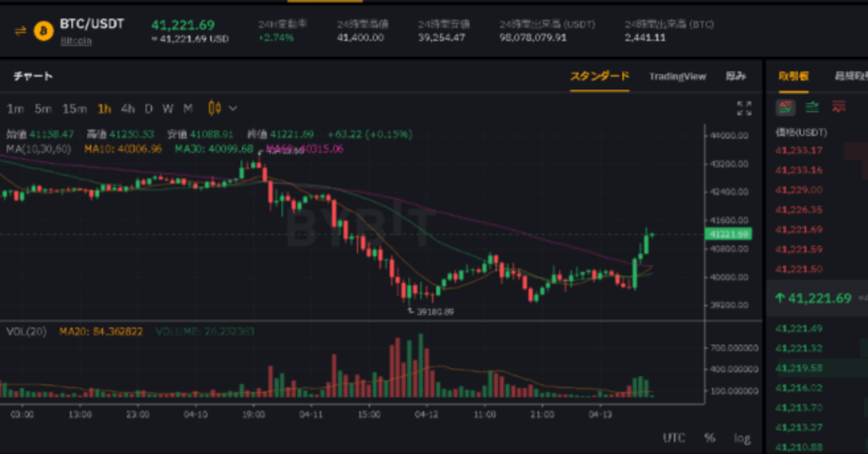The height and width of the screenshot is (454, 868).
Task: Switch to the TradingView chart tab
Action: click(x=677, y=77)
